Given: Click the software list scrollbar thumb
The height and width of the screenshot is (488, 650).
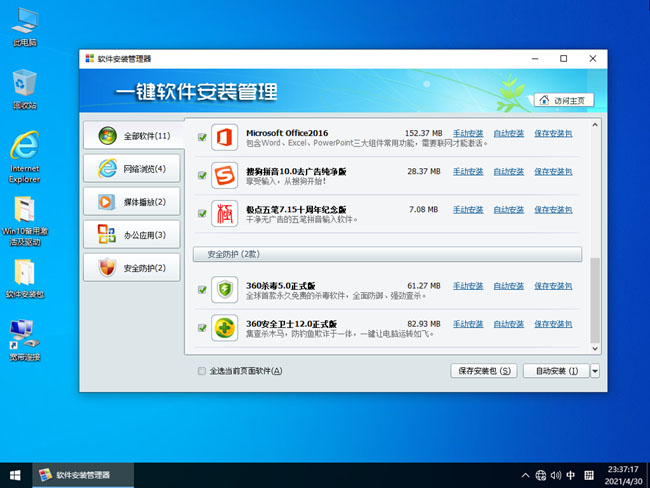Looking at the screenshot, I should point(595,300).
